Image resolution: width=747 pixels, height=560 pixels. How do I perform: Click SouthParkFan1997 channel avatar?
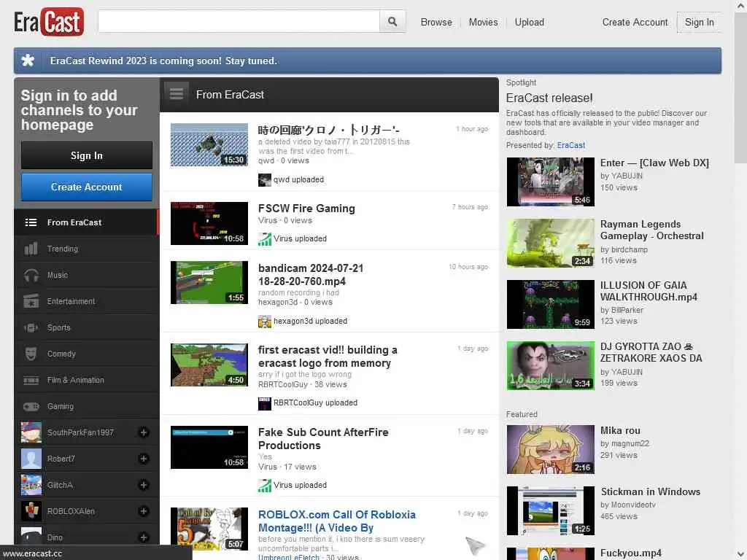(31, 432)
